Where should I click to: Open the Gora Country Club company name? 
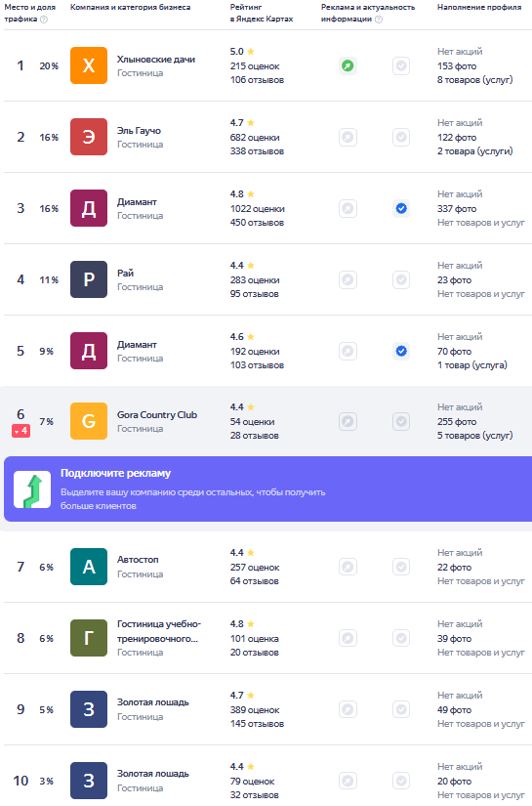pyautogui.click(x=157, y=415)
